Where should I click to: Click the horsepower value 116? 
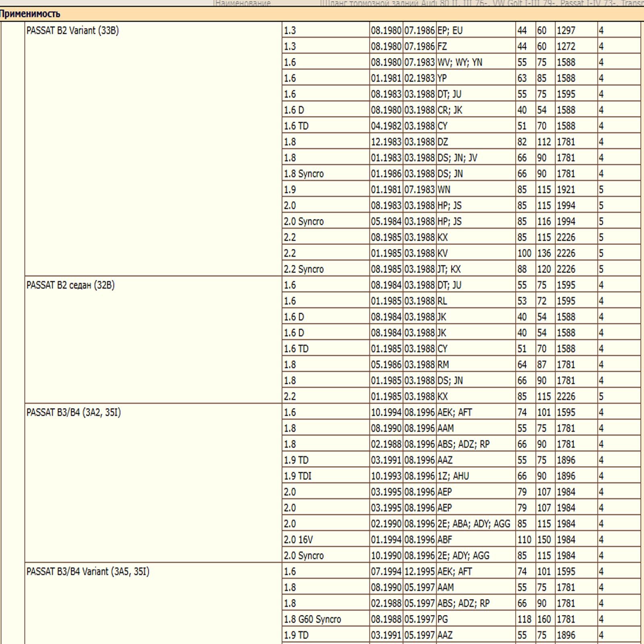tap(545, 221)
